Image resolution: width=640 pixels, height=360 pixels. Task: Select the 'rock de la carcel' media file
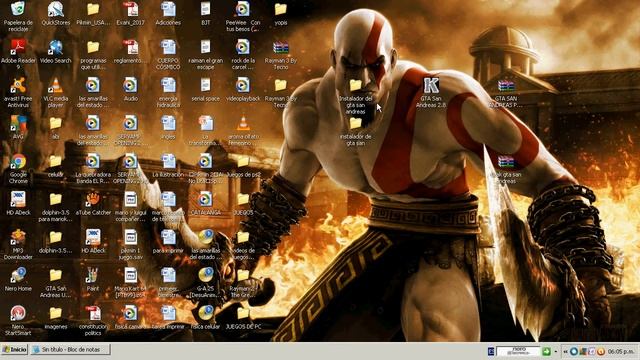pos(243,54)
